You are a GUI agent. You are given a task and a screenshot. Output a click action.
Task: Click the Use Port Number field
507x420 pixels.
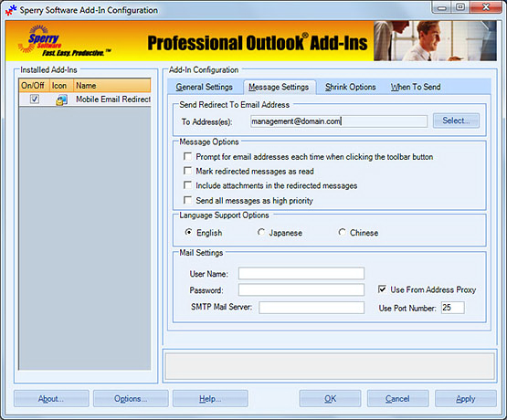453,308
